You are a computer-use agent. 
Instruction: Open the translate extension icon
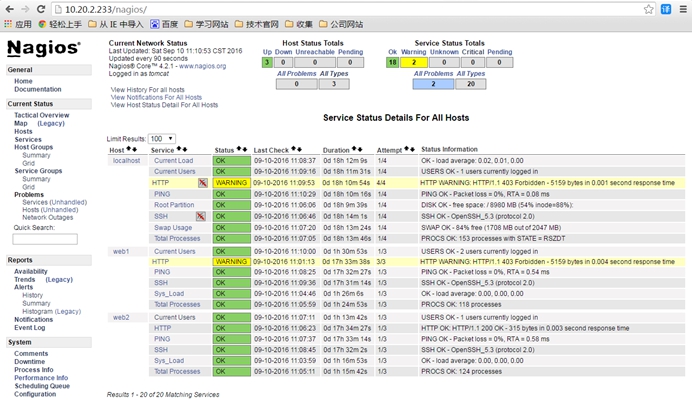pyautogui.click(x=666, y=9)
